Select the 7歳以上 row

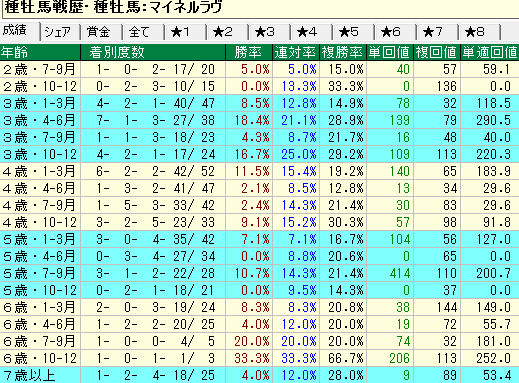tap(259, 375)
